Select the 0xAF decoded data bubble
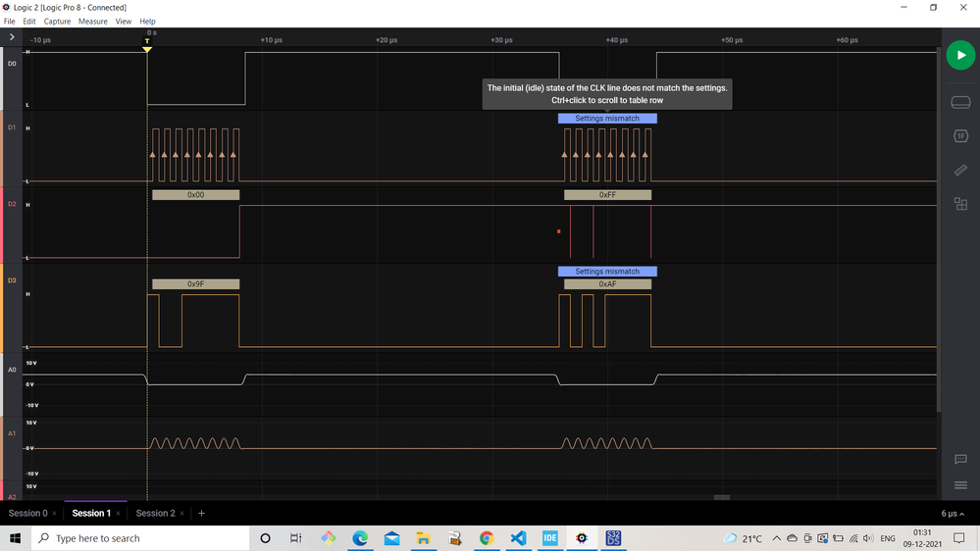Viewport: 980px width, 551px height. pyautogui.click(x=607, y=284)
